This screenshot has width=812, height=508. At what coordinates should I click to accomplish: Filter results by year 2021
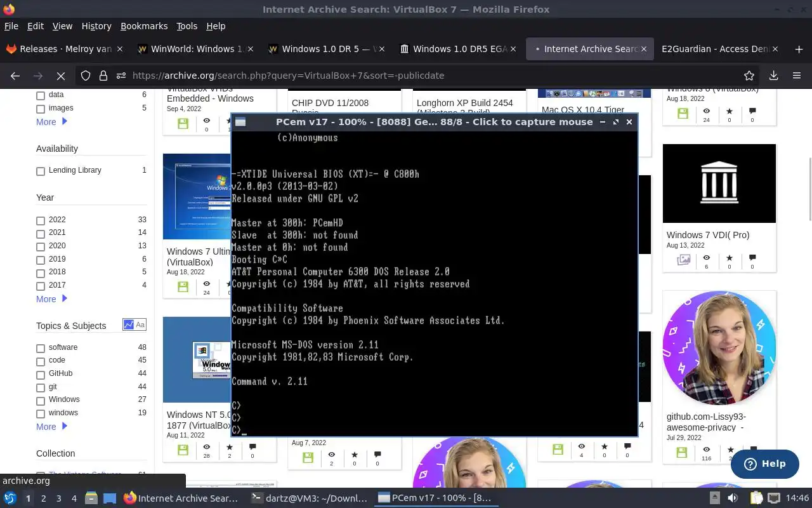[x=41, y=234]
